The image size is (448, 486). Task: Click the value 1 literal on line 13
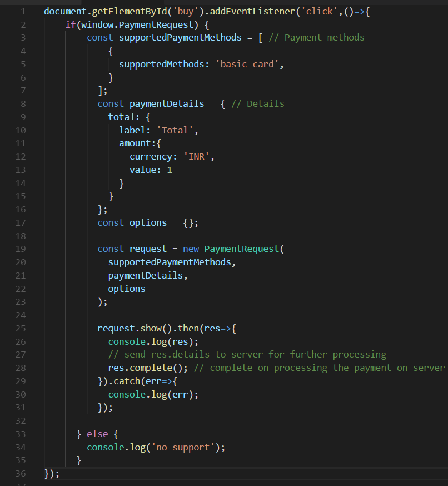point(170,170)
